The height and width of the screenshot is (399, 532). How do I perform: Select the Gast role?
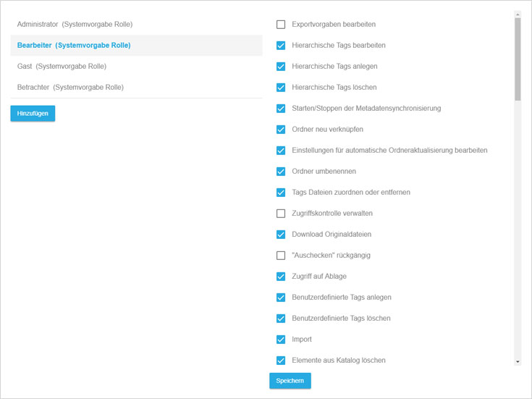tap(62, 67)
